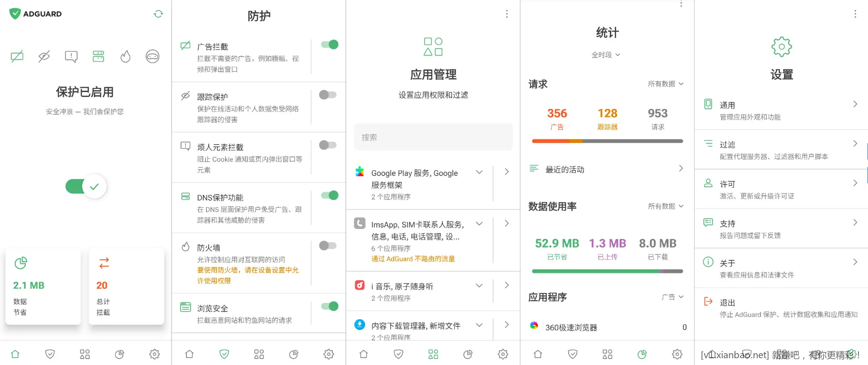Image resolution: width=868 pixels, height=365 pixels.
Task: Open the 浏览安全 settings row
Action: 241,314
